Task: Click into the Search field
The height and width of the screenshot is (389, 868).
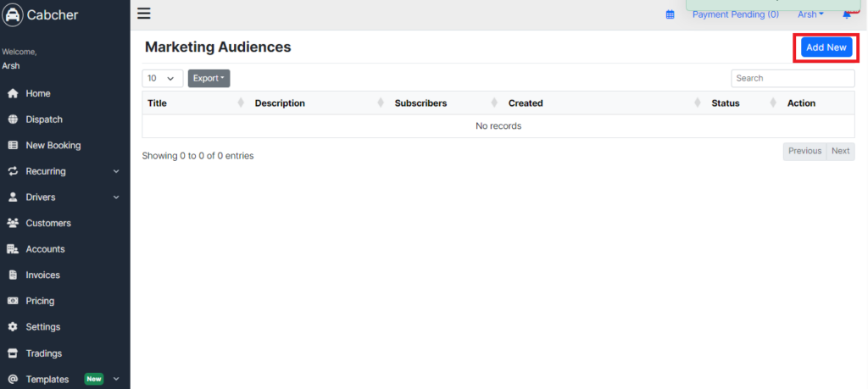Action: click(x=793, y=79)
